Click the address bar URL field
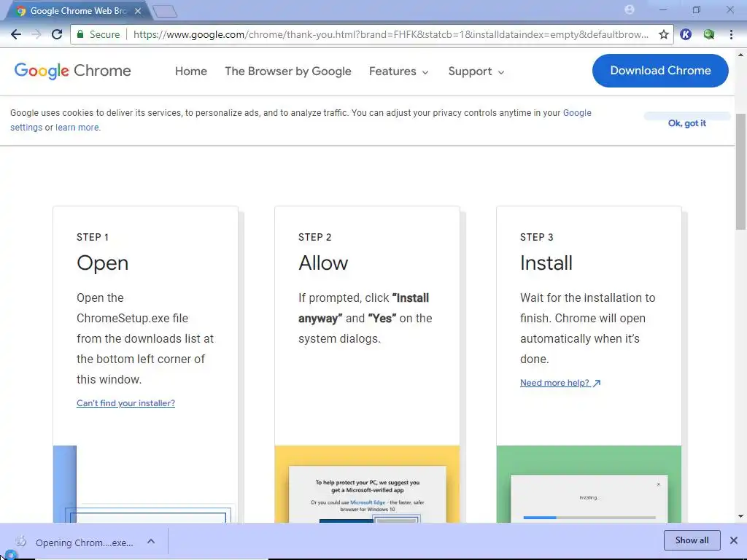Screen dimensions: 747x560 [391, 34]
